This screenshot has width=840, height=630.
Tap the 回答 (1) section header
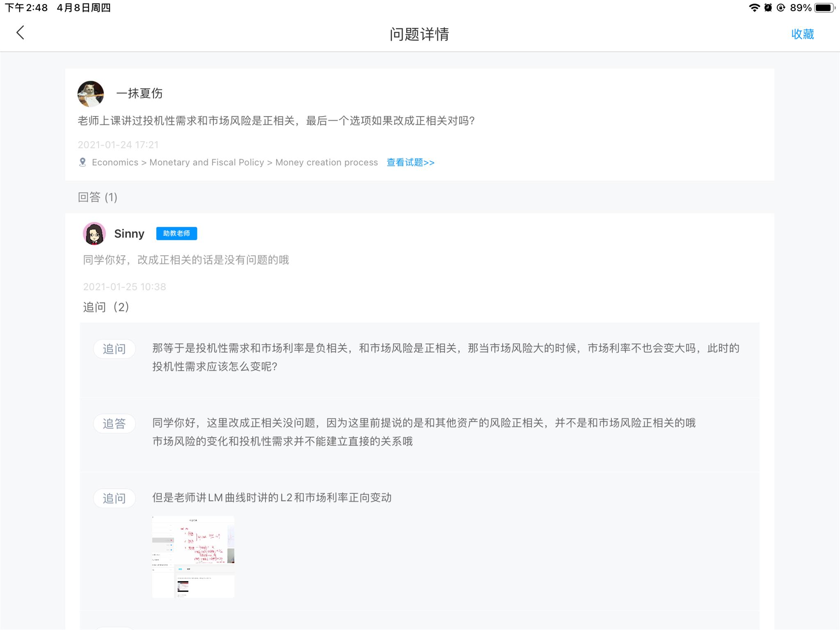point(98,197)
